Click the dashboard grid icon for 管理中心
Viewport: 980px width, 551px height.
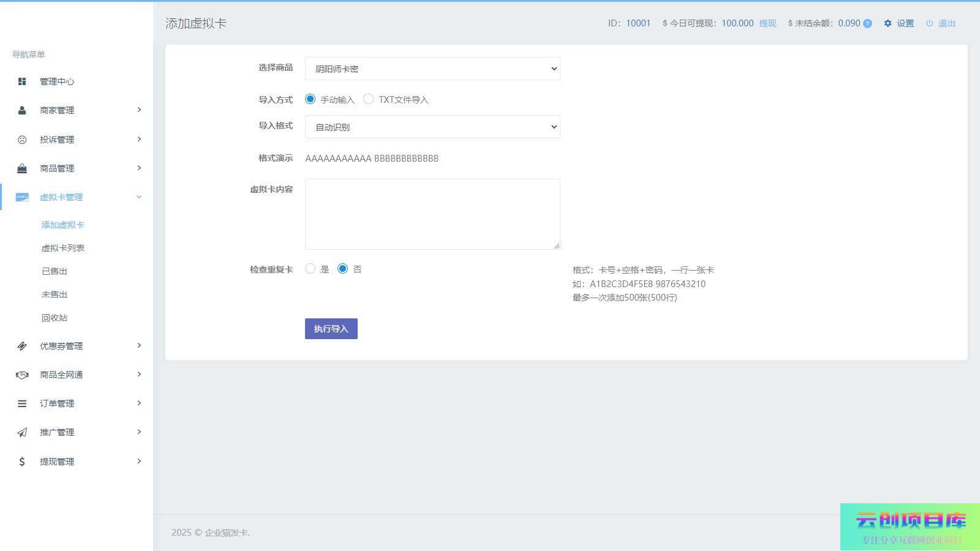22,81
